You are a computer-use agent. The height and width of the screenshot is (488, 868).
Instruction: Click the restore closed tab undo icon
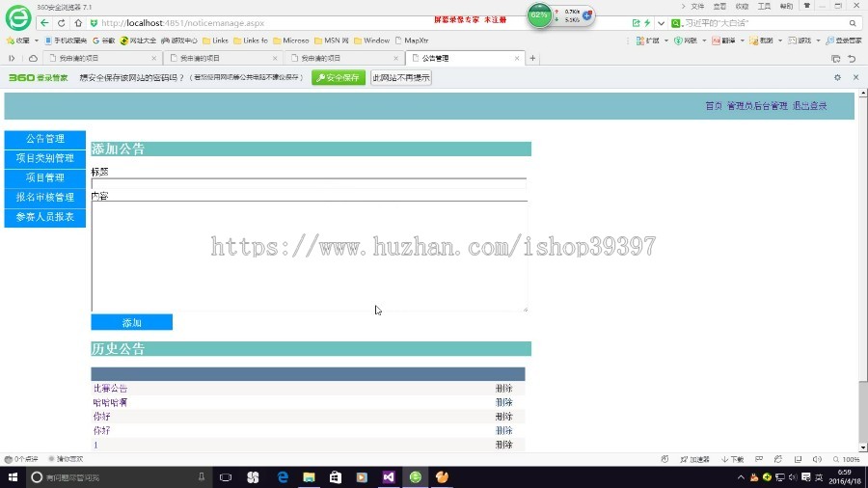(x=852, y=58)
